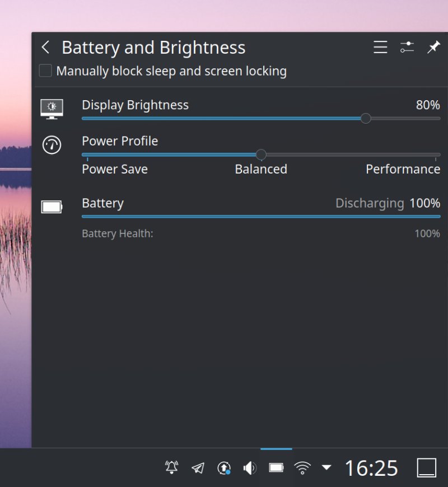448x487 pixels.
Task: Open power management configuration sliders icon
Action: coord(407,48)
